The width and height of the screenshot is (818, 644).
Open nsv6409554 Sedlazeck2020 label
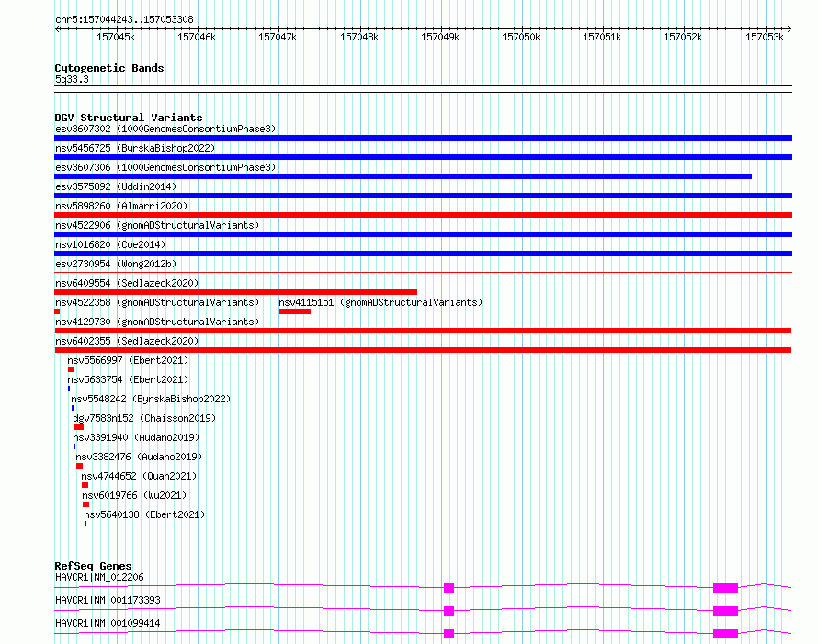click(127, 283)
